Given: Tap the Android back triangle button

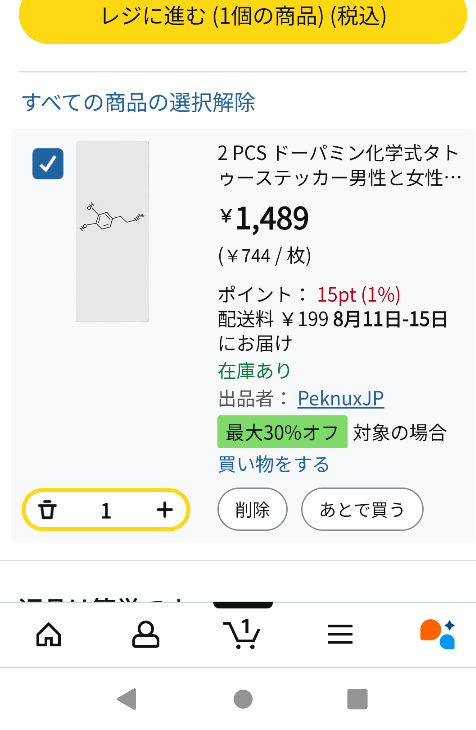Looking at the screenshot, I should click(127, 699).
